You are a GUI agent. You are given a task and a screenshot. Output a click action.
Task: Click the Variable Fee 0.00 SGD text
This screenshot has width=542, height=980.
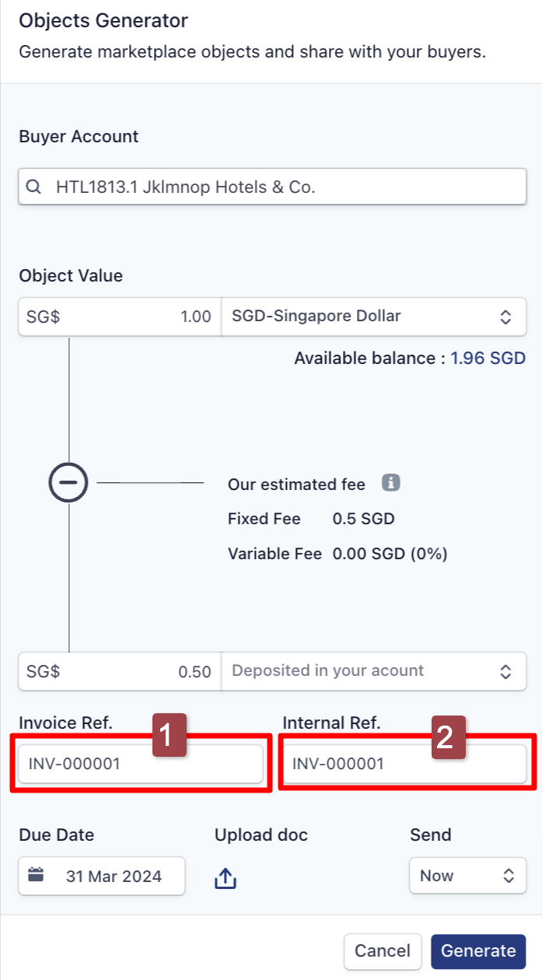[337, 555]
